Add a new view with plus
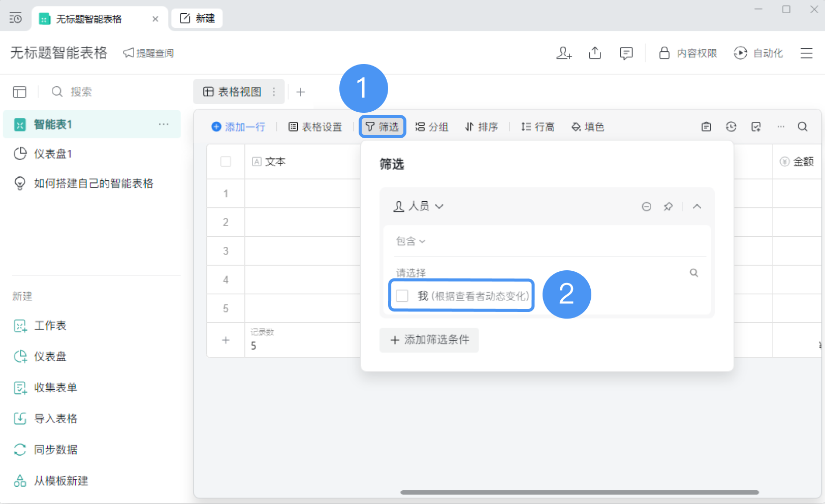This screenshot has width=825, height=504. pyautogui.click(x=301, y=92)
